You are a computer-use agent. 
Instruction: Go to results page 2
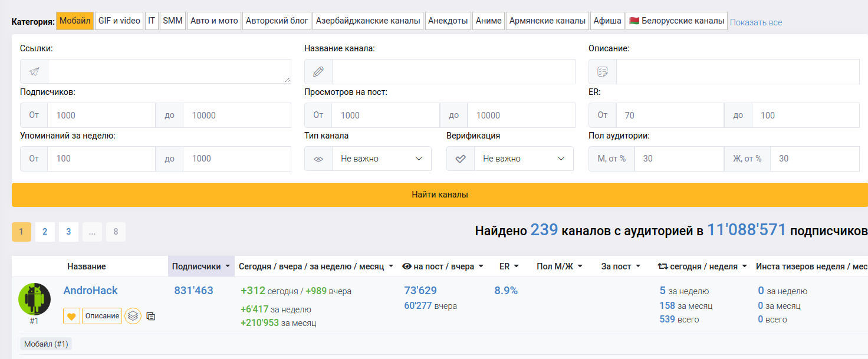(x=45, y=232)
